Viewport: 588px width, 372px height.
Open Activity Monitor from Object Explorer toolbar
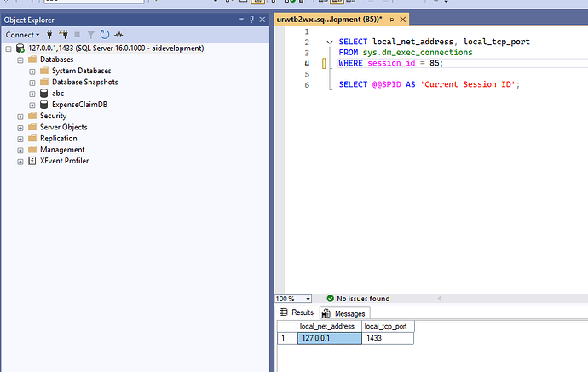119,35
